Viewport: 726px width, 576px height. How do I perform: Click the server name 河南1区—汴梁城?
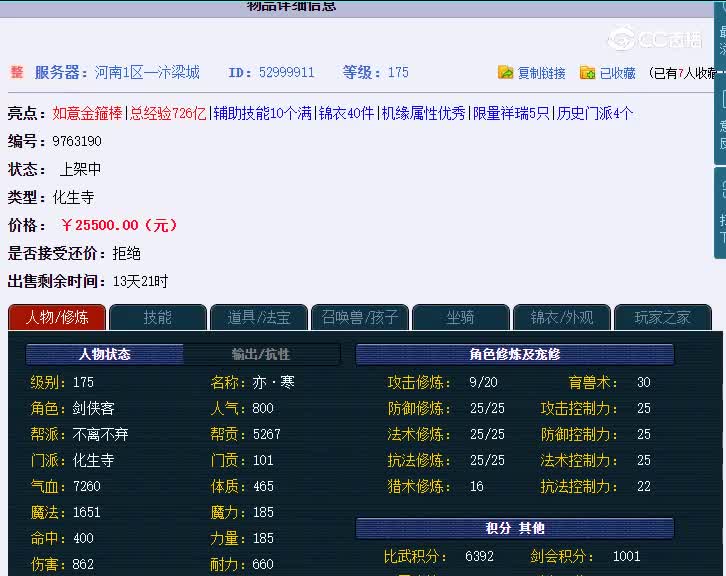(147, 72)
